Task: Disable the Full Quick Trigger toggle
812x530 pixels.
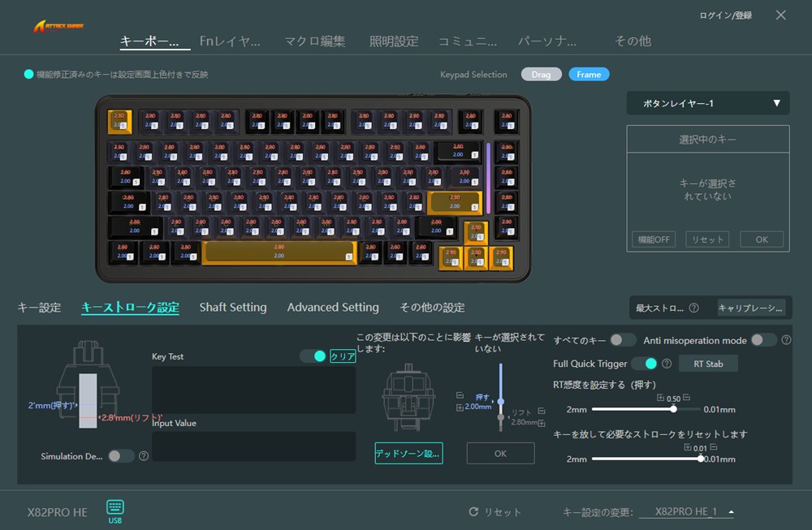Action: [x=644, y=363]
